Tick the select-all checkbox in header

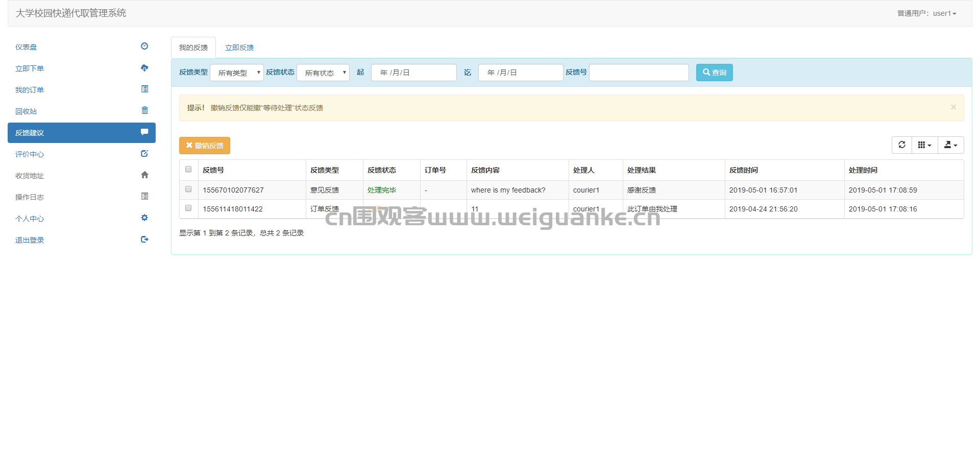pos(188,169)
